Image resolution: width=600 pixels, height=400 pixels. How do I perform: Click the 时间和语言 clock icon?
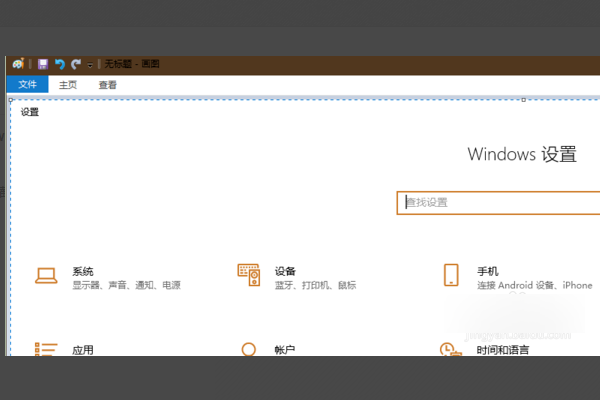point(449,349)
